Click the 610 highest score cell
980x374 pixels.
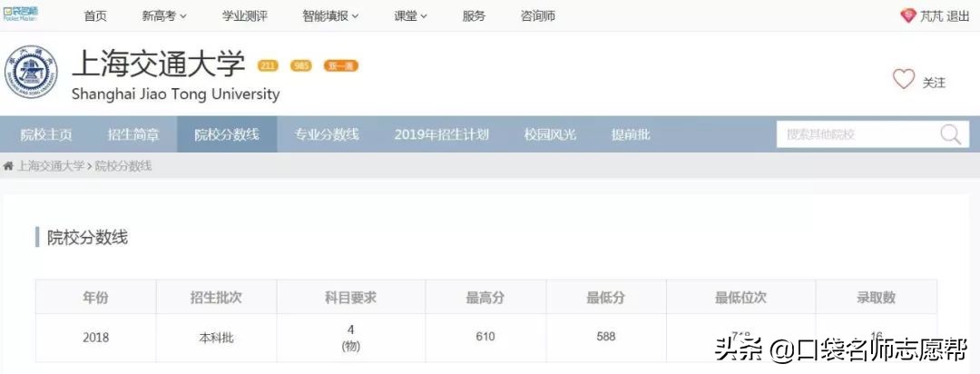point(485,338)
